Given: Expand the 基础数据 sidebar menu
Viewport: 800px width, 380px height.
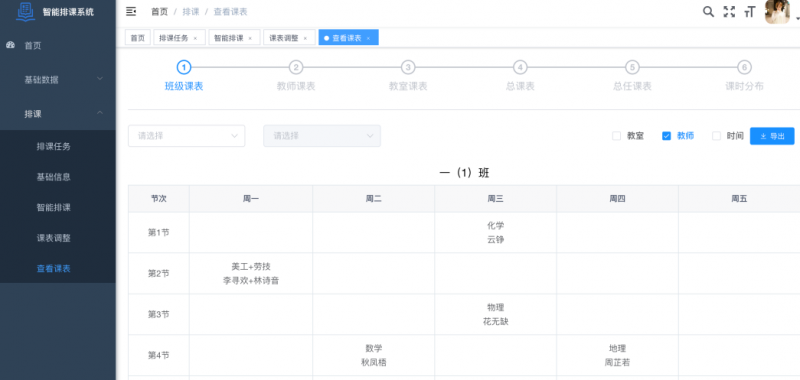Looking at the screenshot, I should click(x=58, y=80).
